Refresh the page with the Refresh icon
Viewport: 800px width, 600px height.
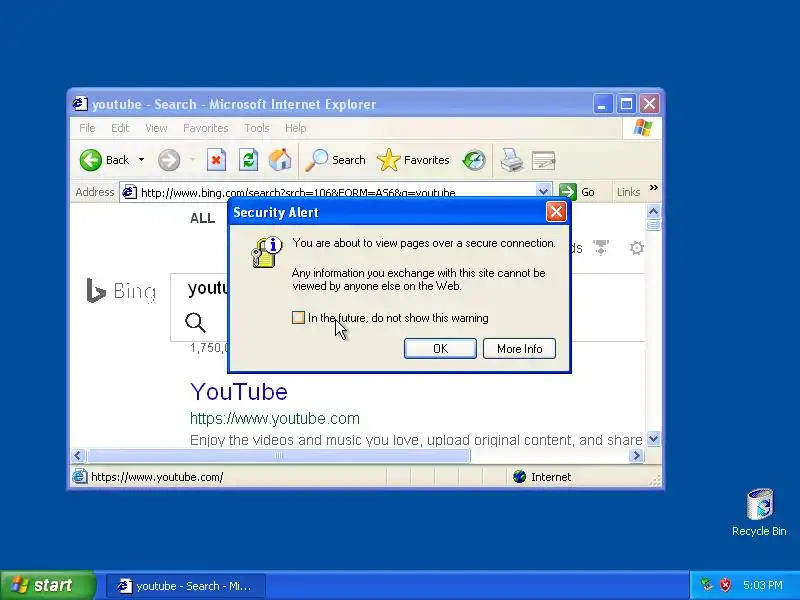(248, 160)
